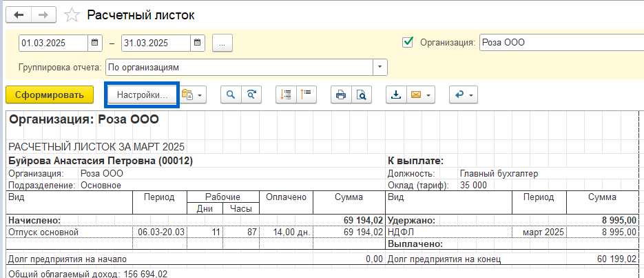This screenshot has height=278, width=644.
Task: Open print preview icon
Action: [362, 95]
